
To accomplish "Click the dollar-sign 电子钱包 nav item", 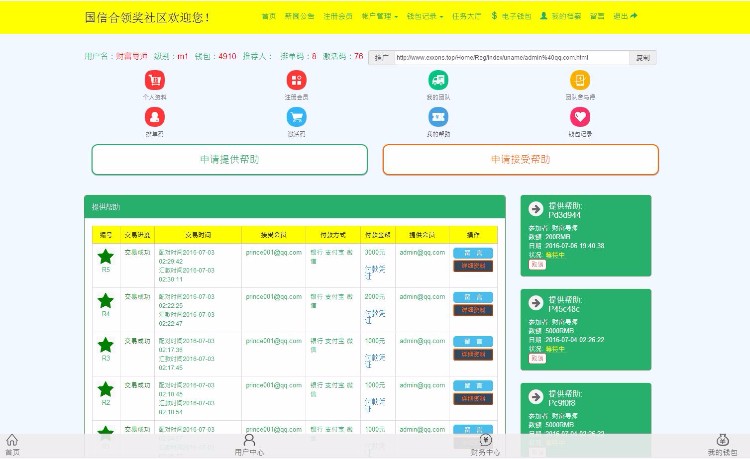I will click(x=511, y=16).
